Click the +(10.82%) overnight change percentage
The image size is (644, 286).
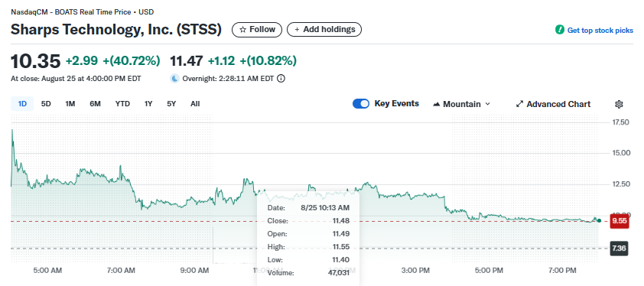coord(268,61)
